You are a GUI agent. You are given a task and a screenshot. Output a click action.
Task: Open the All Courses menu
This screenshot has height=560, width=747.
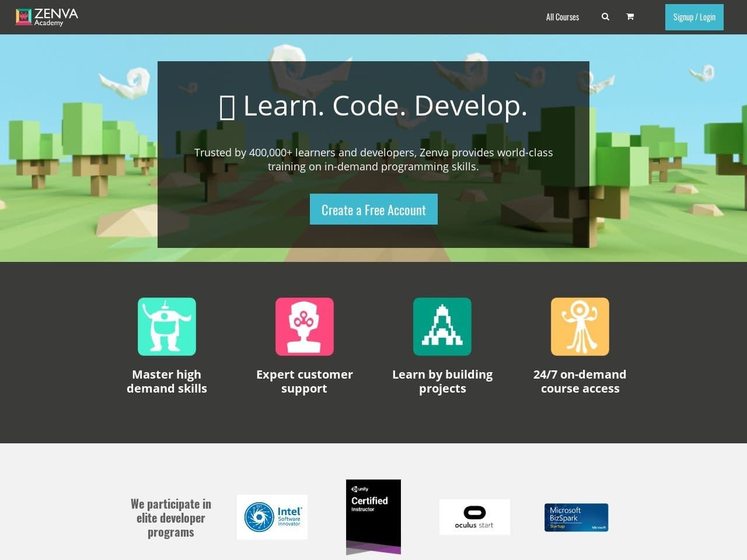click(562, 17)
